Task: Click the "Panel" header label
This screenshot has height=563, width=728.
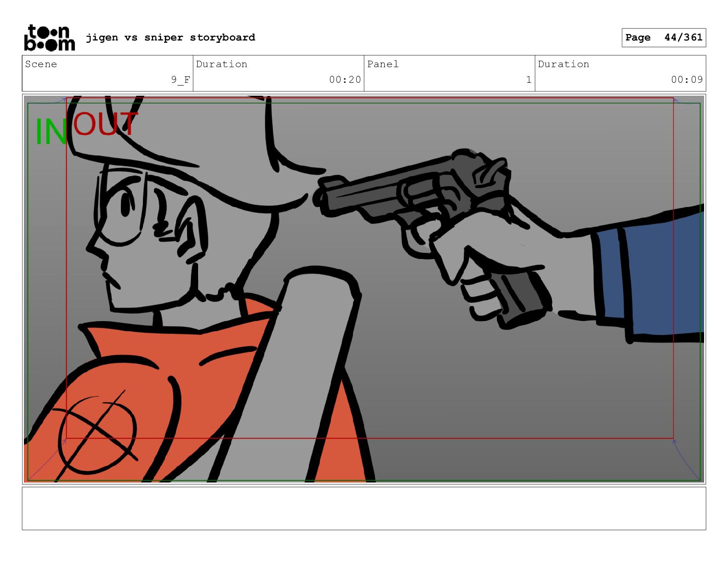Action: (x=383, y=64)
